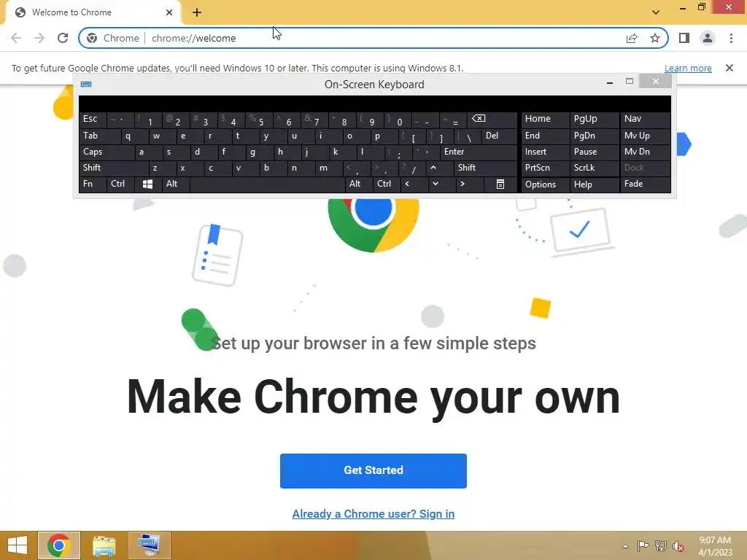The width and height of the screenshot is (747, 560).
Task: Bookmark this page with star icon
Action: [x=655, y=38]
